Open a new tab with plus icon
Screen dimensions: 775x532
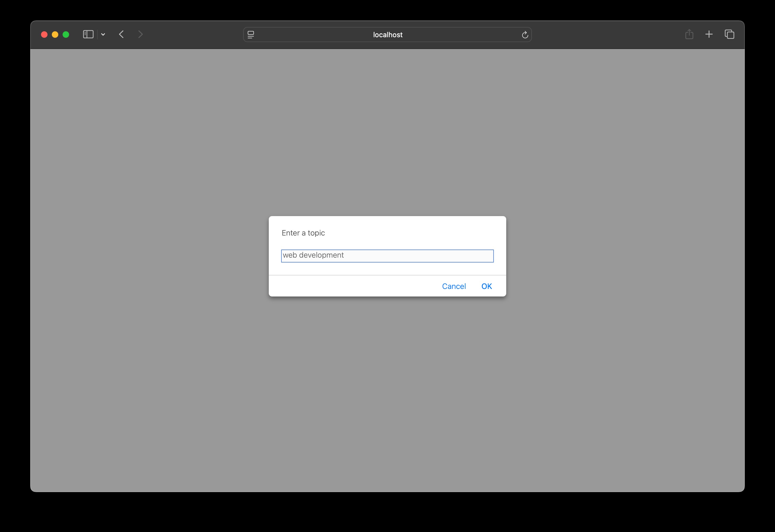[x=709, y=34]
